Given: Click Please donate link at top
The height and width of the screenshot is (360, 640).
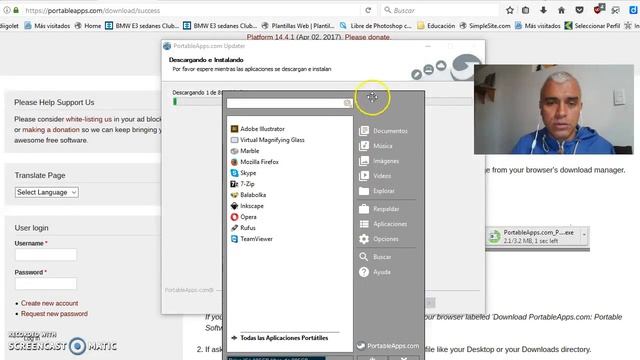Looking at the screenshot, I should click(x=367, y=37).
